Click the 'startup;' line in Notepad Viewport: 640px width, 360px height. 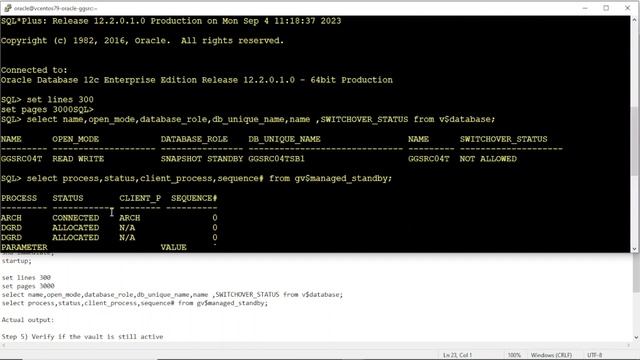click(16, 261)
